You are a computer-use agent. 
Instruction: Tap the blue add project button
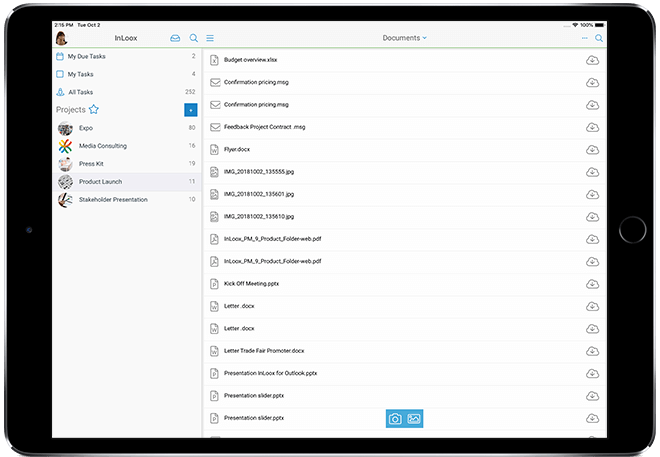(x=191, y=110)
